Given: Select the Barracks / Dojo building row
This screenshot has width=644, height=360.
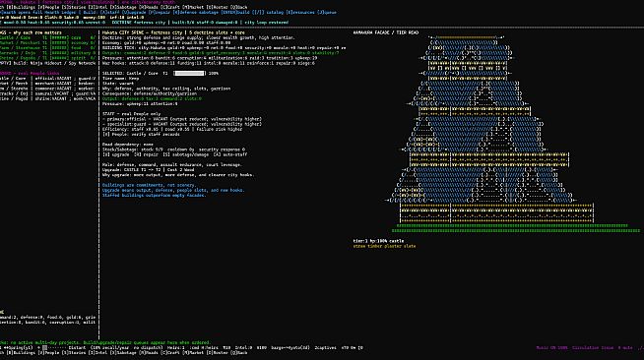Looking at the screenshot, I should [x=47, y=53].
